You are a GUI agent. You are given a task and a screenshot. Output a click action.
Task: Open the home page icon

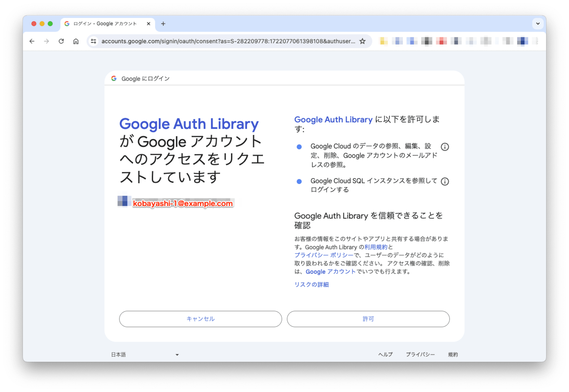76,41
